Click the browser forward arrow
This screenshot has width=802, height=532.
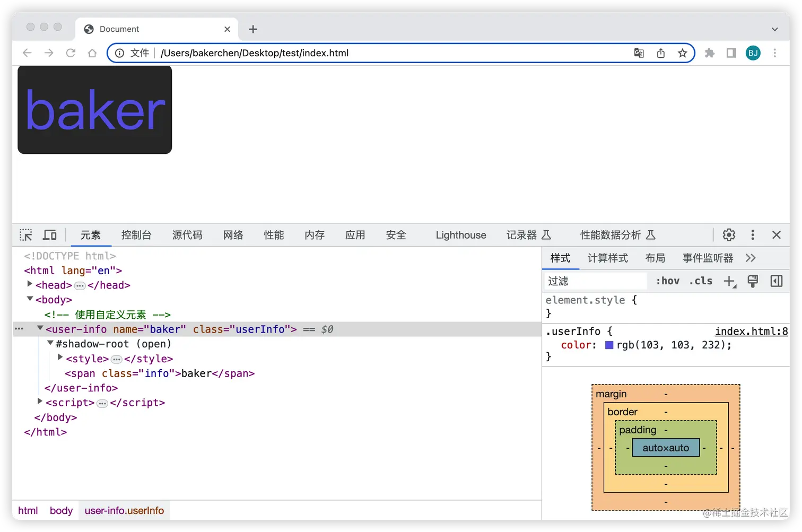pos(49,53)
